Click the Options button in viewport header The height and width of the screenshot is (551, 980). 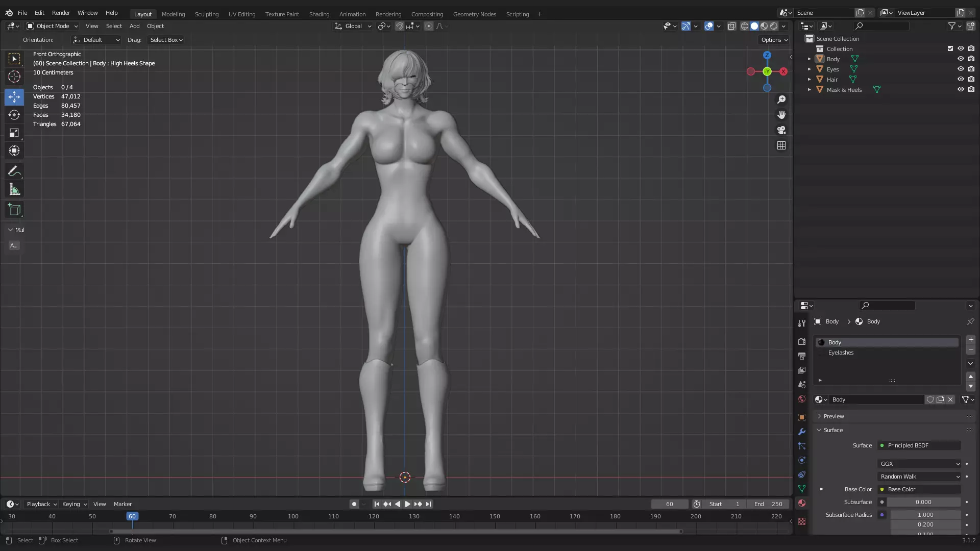[x=774, y=40]
